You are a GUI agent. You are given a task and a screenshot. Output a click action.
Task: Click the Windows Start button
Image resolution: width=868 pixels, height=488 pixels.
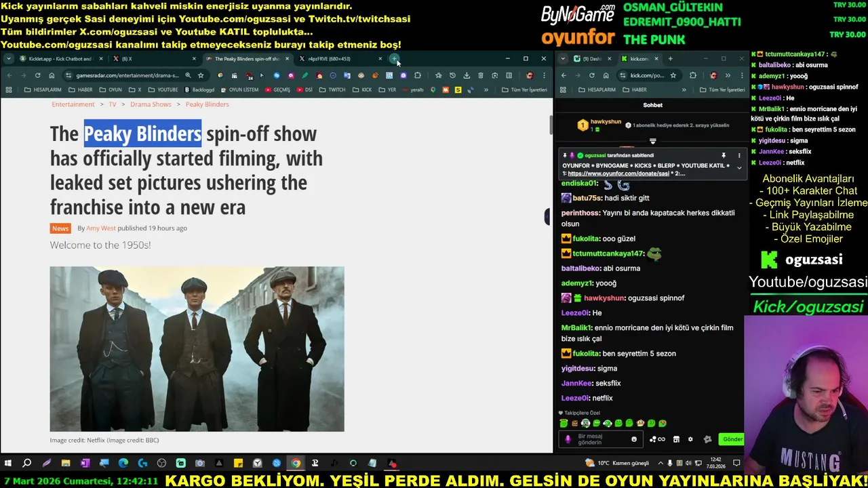point(8,464)
